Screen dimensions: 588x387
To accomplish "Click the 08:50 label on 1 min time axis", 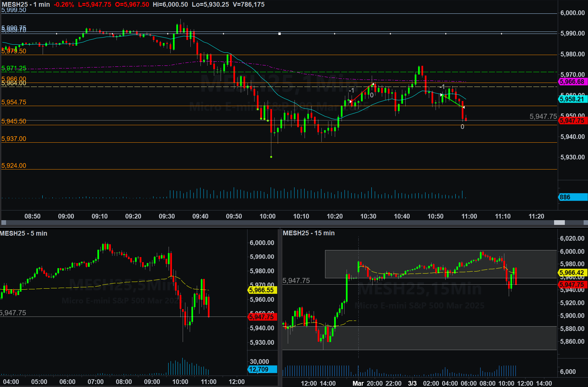I will point(33,216).
